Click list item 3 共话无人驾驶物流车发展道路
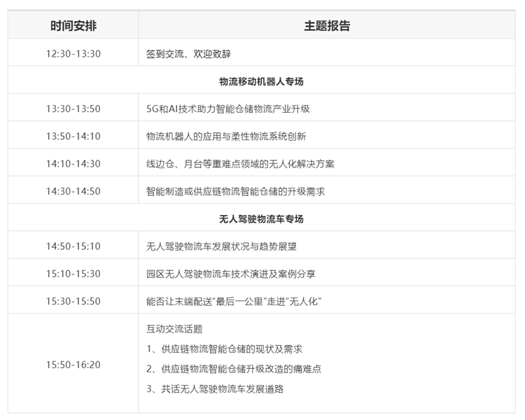The height and width of the screenshot is (420, 525). tap(215, 388)
